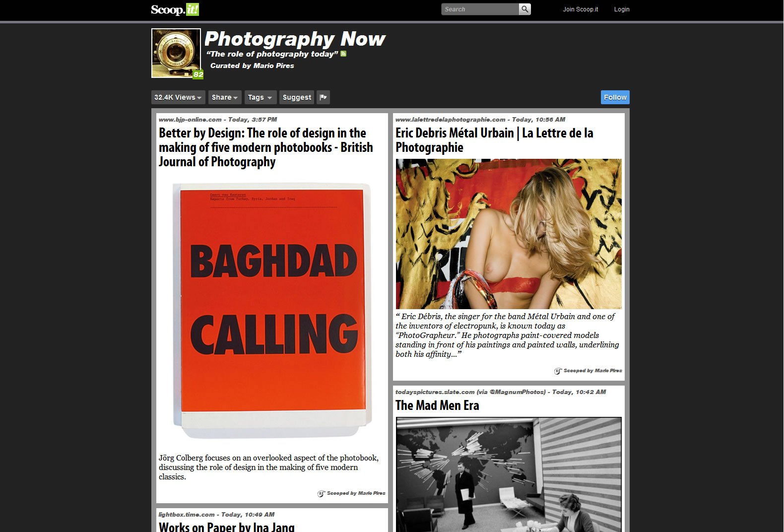The width and height of the screenshot is (784, 532).
Task: Click the flag report icon
Action: pyautogui.click(x=323, y=97)
